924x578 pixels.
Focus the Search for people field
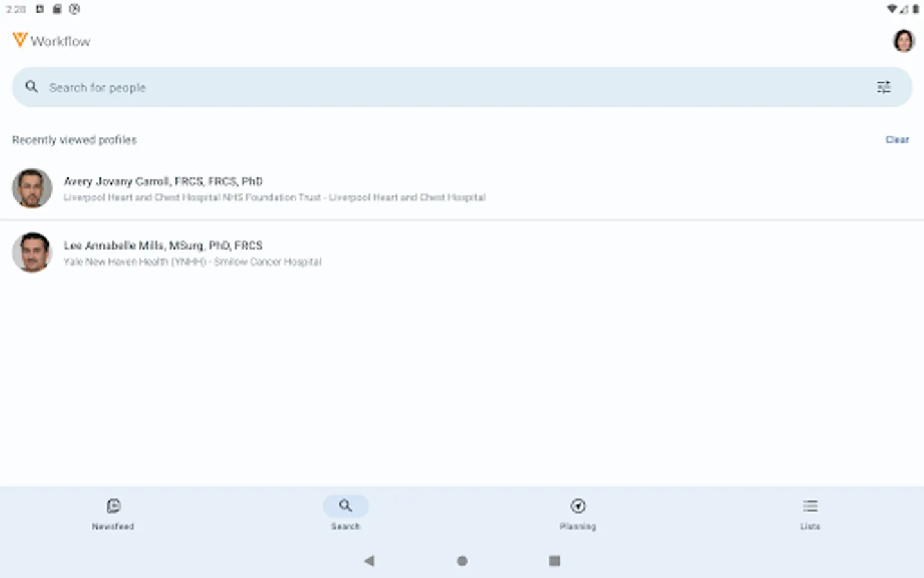point(462,87)
